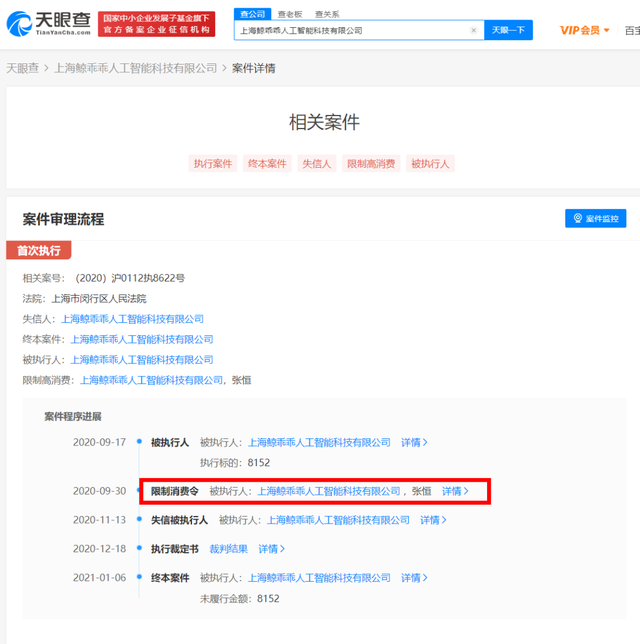Viewport: 640px width, 644px height.
Task: View 详情 for the 2020-09-17 被执行人 entry
Action: (x=414, y=442)
